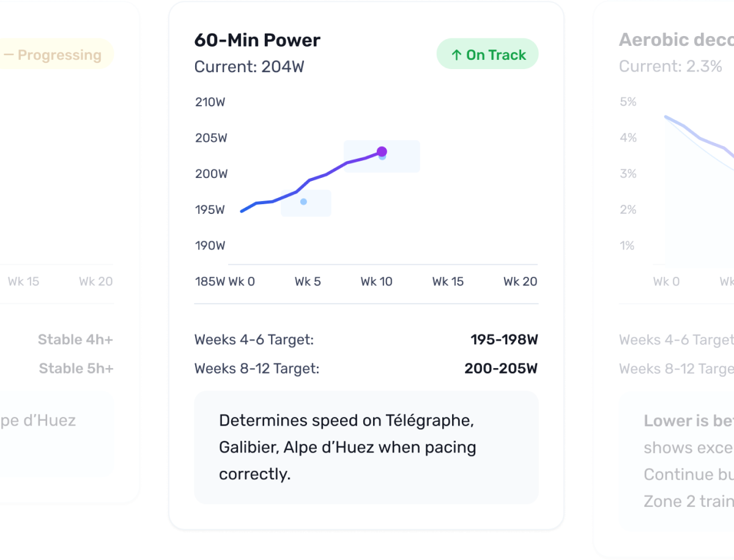Click the Stable 4h+ status indicator

point(75,339)
